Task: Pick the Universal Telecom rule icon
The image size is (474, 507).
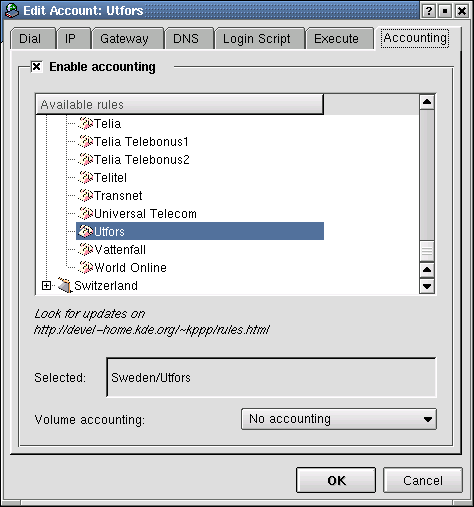Action: coord(85,214)
